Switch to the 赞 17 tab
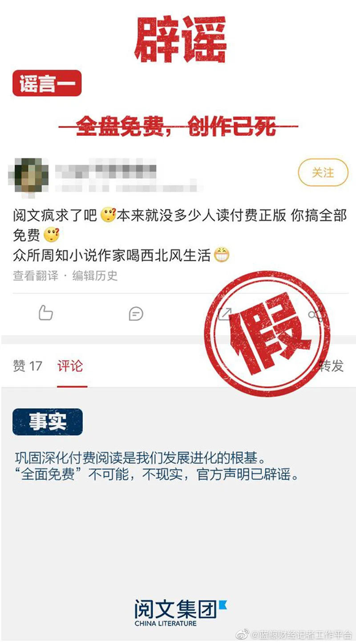This screenshot has width=356, height=644. coord(28,366)
